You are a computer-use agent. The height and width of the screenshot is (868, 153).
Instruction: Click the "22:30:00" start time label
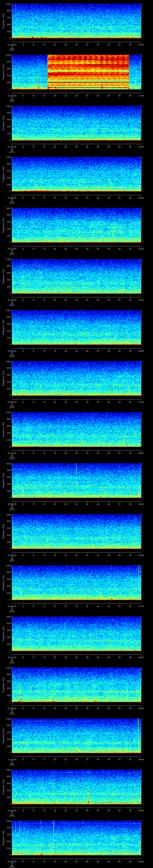pos(12,96)
